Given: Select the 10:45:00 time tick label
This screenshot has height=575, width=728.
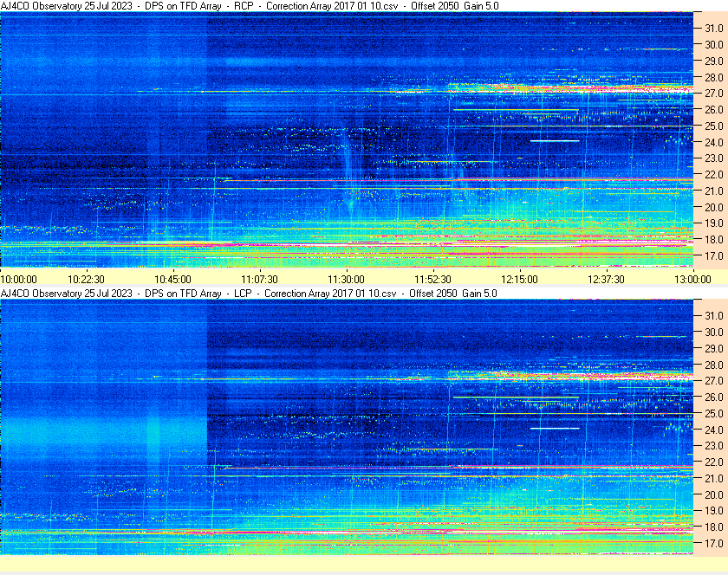Looking at the screenshot, I should pyautogui.click(x=173, y=279).
